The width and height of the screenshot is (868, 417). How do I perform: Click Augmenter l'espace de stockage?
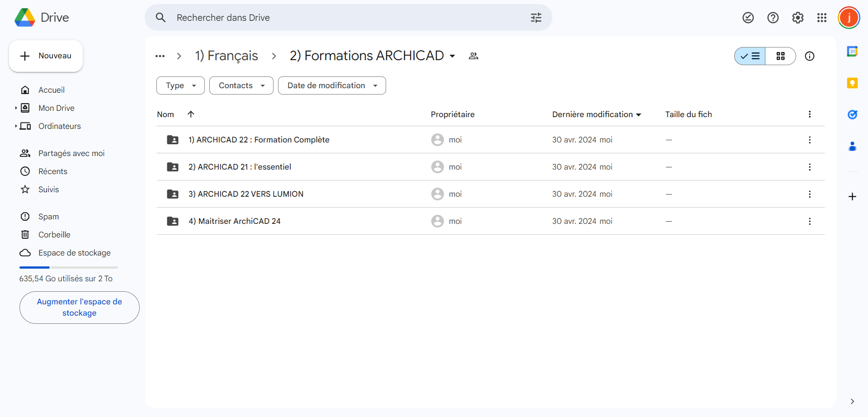80,308
